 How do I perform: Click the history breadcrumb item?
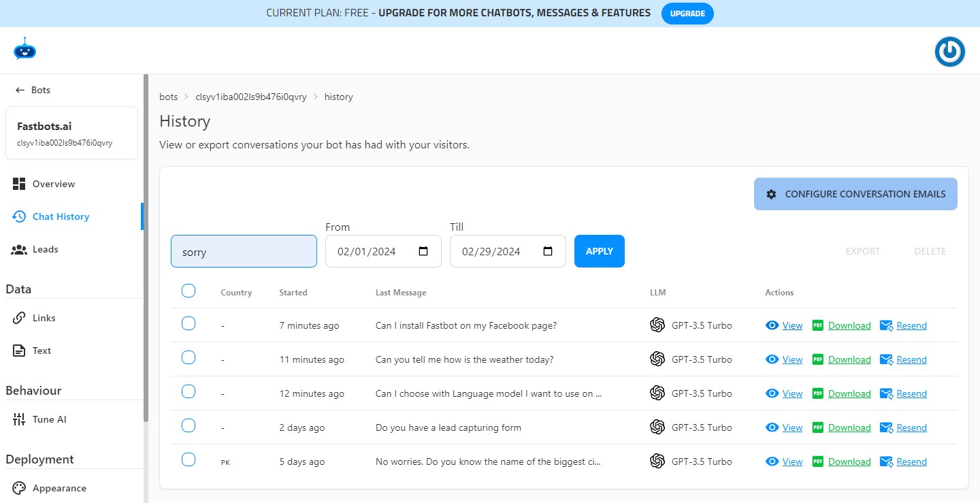click(x=338, y=97)
